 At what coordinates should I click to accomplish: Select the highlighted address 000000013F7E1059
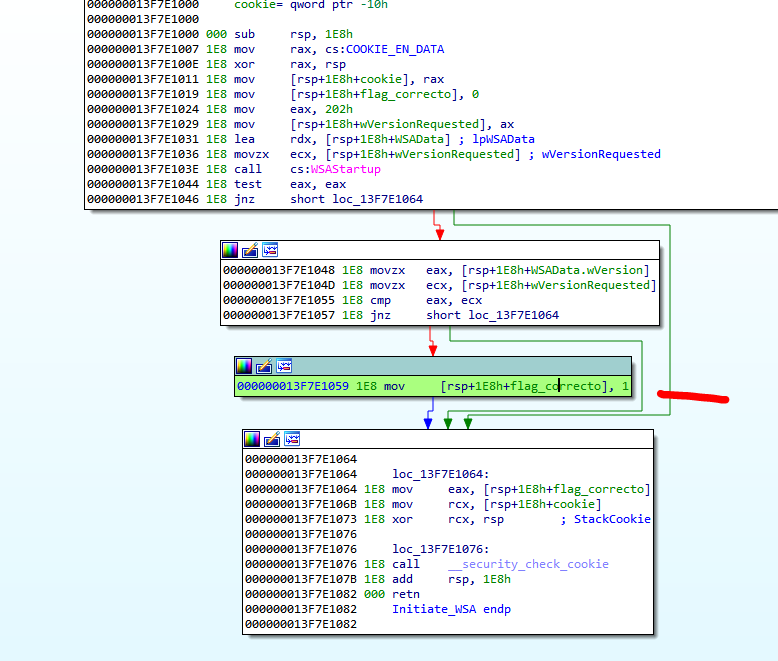292,386
